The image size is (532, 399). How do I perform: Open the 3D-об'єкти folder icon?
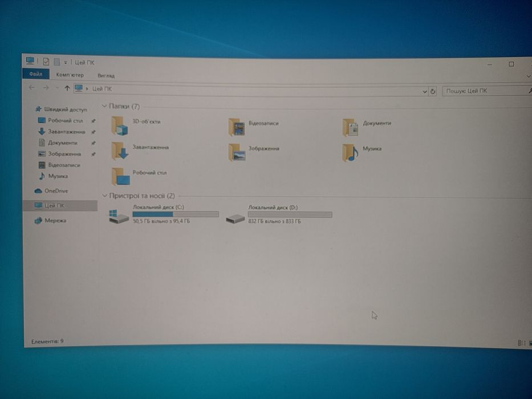[120, 126]
